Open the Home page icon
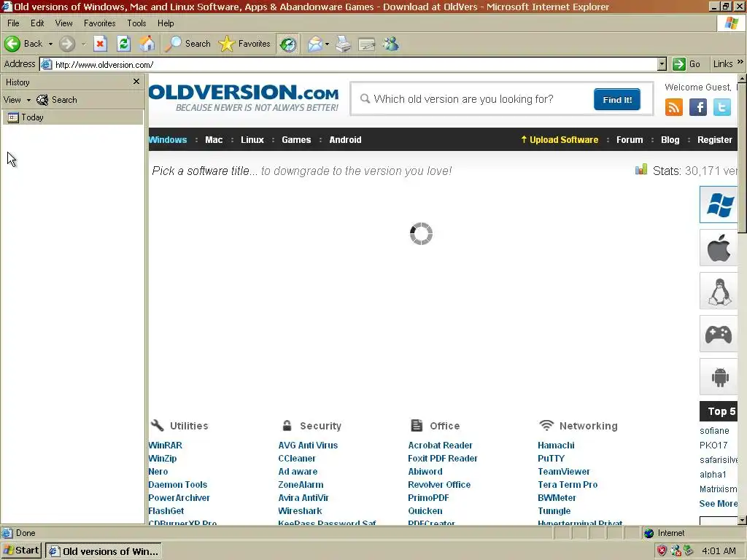 pos(147,44)
